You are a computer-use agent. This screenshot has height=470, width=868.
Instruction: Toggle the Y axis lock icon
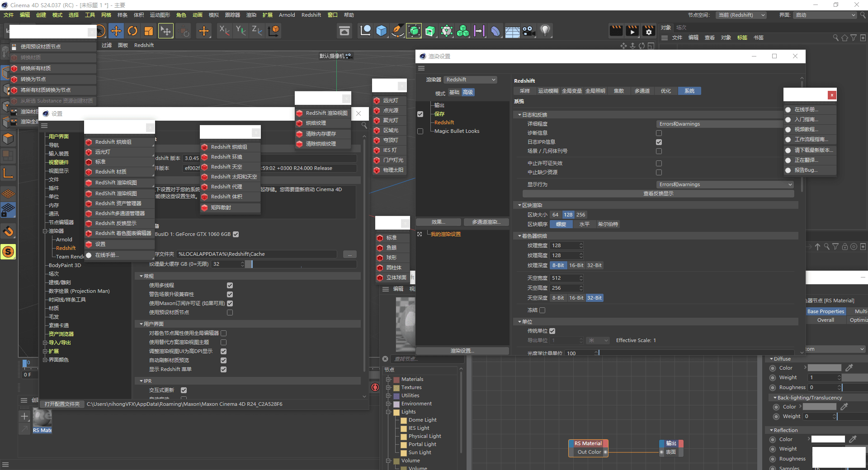(241, 31)
